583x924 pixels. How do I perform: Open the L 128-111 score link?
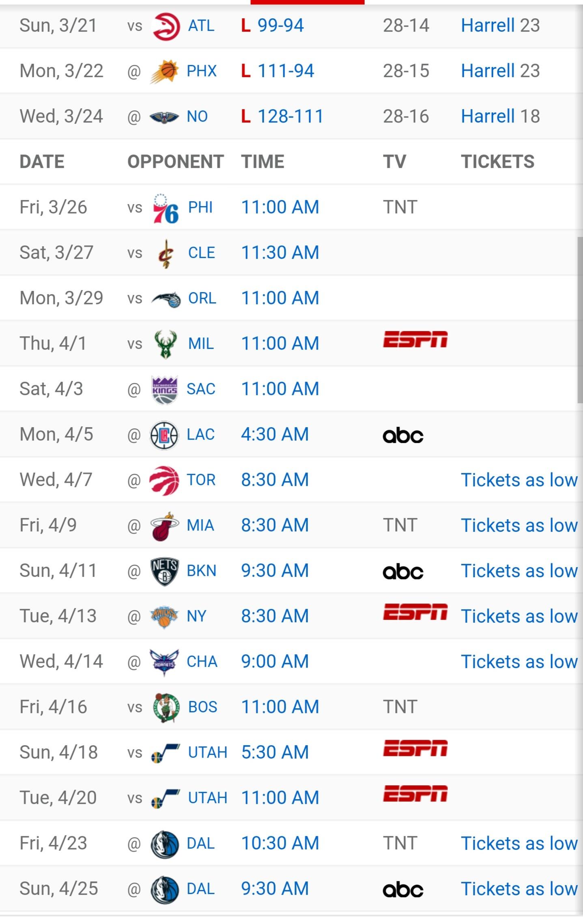click(282, 116)
